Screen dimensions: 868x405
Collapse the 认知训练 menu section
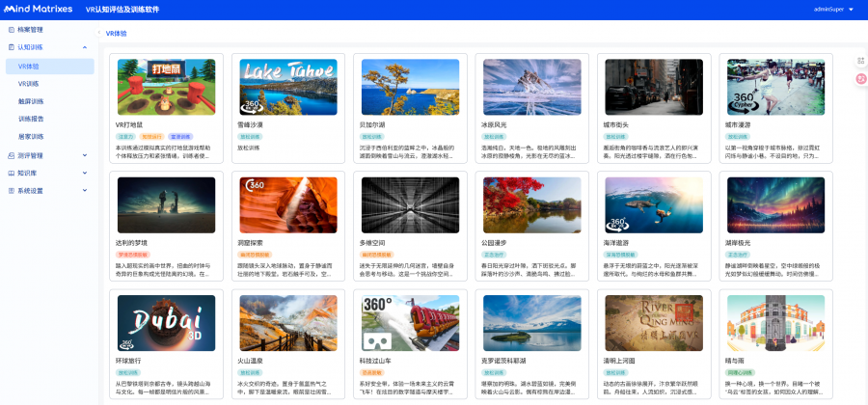coord(85,46)
